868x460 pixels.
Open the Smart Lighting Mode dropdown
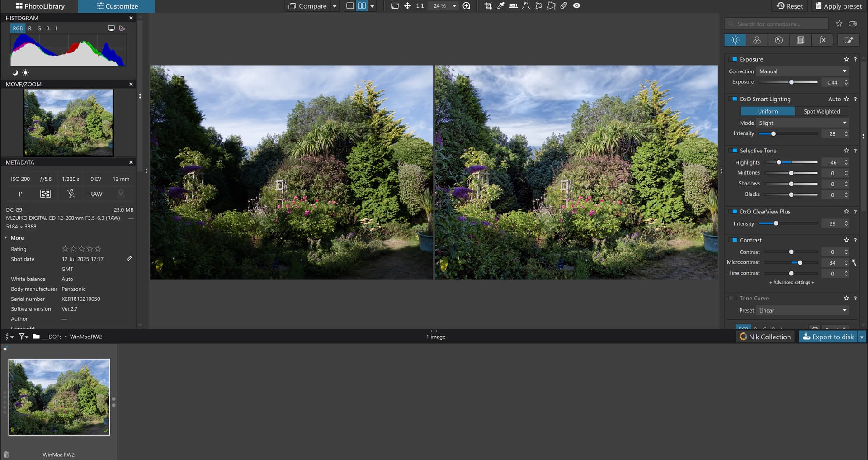click(802, 123)
